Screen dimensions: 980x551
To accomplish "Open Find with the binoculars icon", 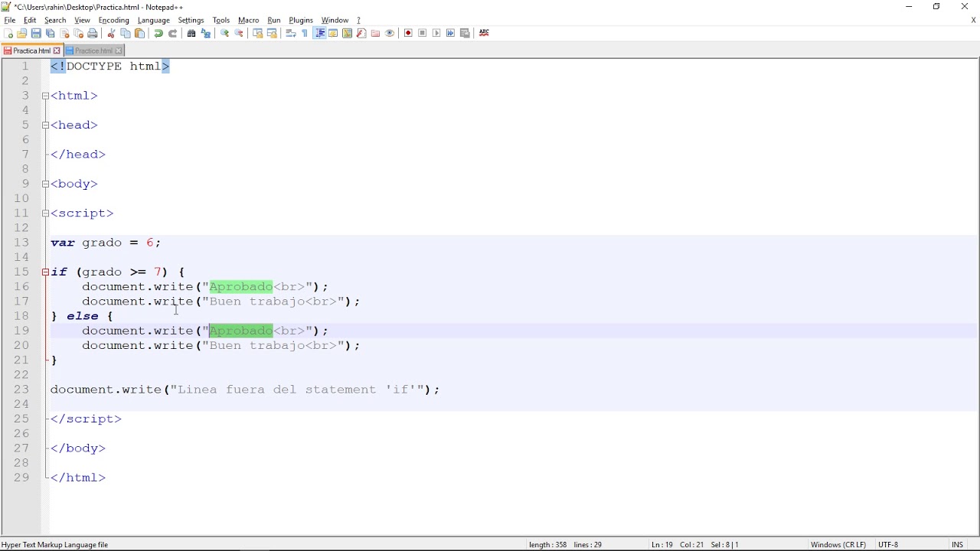I will tap(191, 33).
